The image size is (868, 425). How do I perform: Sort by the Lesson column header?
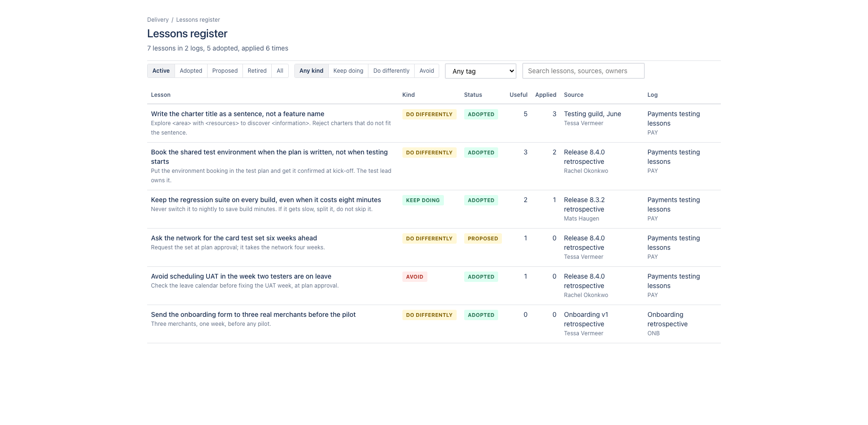tap(161, 95)
